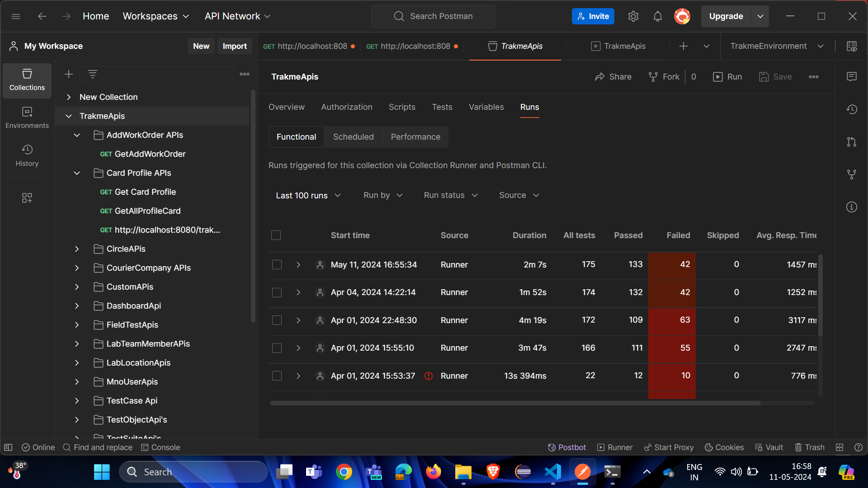Open the Last 100 runs dropdown
Image resolution: width=868 pixels, height=488 pixels.
[308, 196]
